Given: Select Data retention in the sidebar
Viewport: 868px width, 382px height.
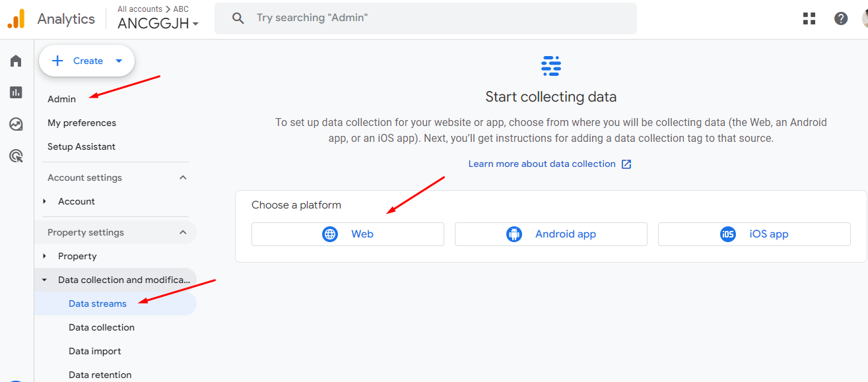Looking at the screenshot, I should (x=100, y=375).
